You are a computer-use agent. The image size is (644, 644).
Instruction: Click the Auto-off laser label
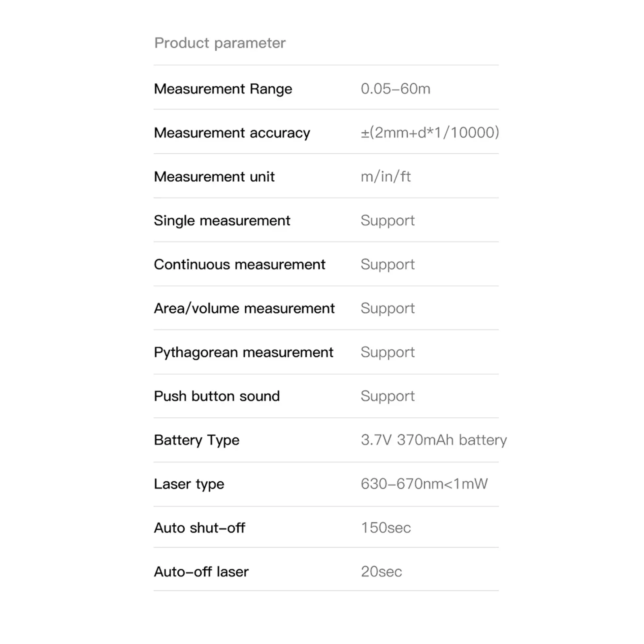click(x=201, y=572)
